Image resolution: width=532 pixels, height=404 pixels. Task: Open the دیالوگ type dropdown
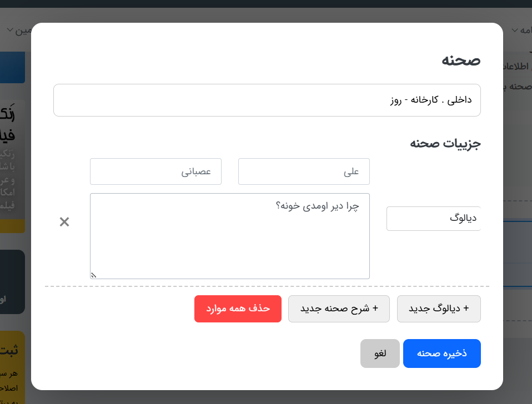tap(433, 218)
